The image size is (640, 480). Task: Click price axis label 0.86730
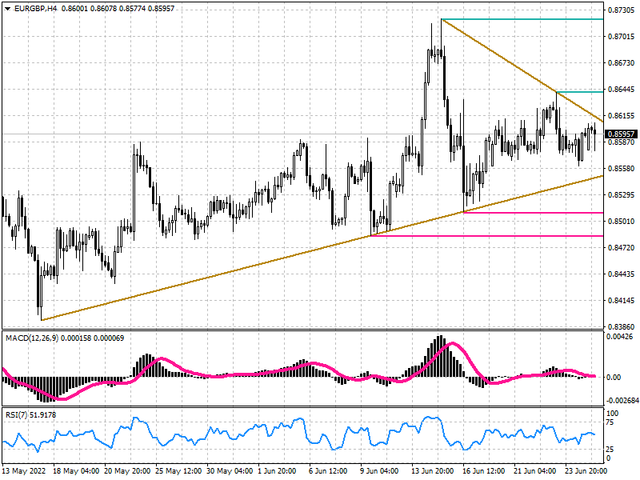[621, 63]
